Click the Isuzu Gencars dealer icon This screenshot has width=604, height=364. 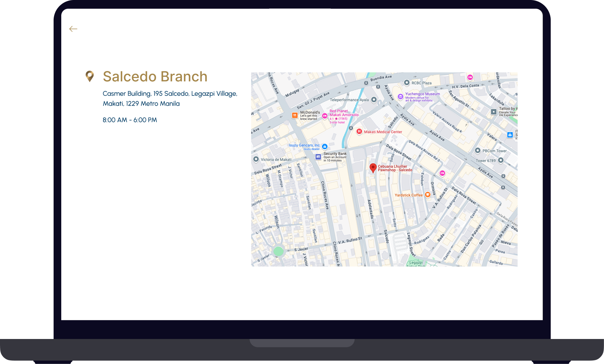pyautogui.click(x=325, y=146)
